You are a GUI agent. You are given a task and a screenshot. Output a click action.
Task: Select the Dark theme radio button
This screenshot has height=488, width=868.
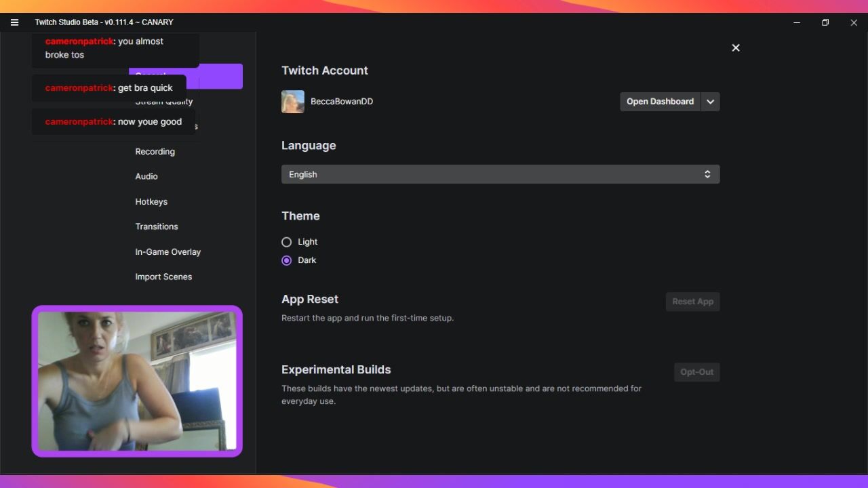point(287,260)
